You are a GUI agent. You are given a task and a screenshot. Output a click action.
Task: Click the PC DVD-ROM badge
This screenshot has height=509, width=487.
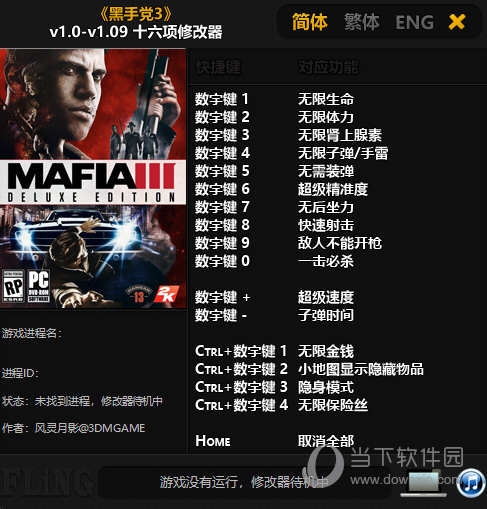tap(38, 286)
